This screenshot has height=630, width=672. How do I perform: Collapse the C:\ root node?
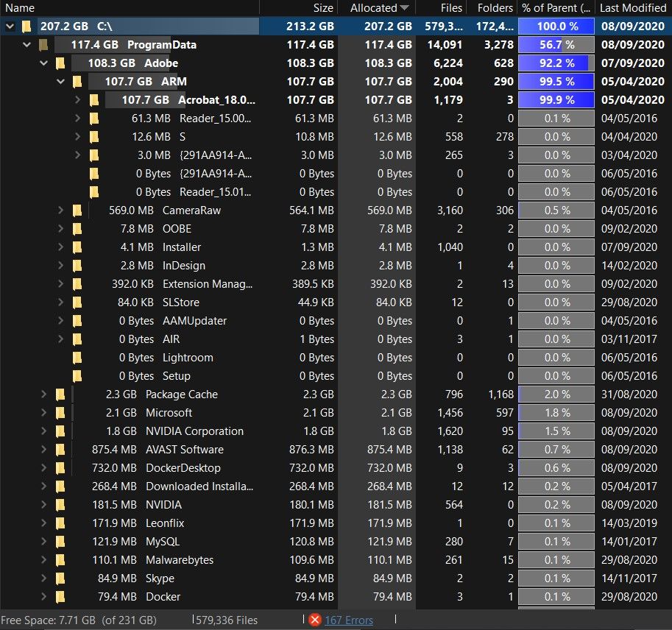click(x=10, y=26)
